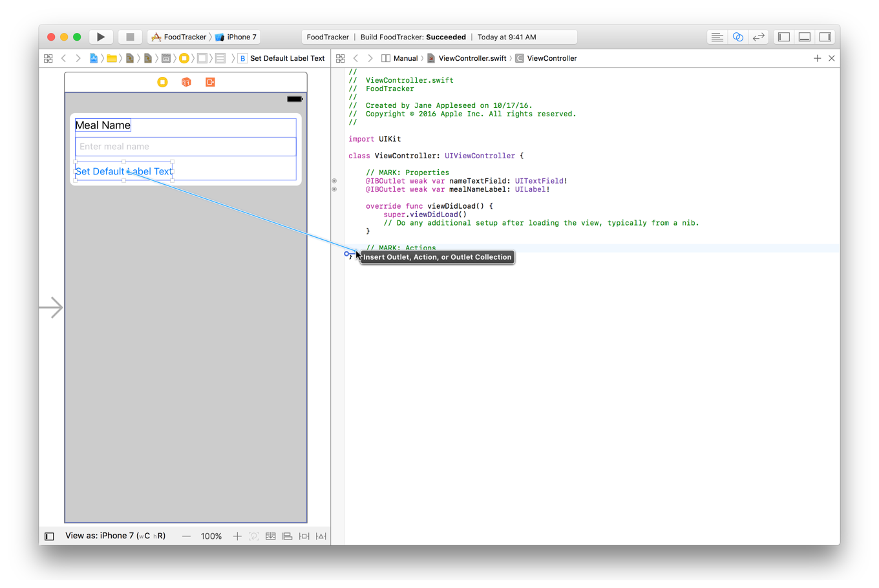Click the Update Frames button

(x=254, y=536)
